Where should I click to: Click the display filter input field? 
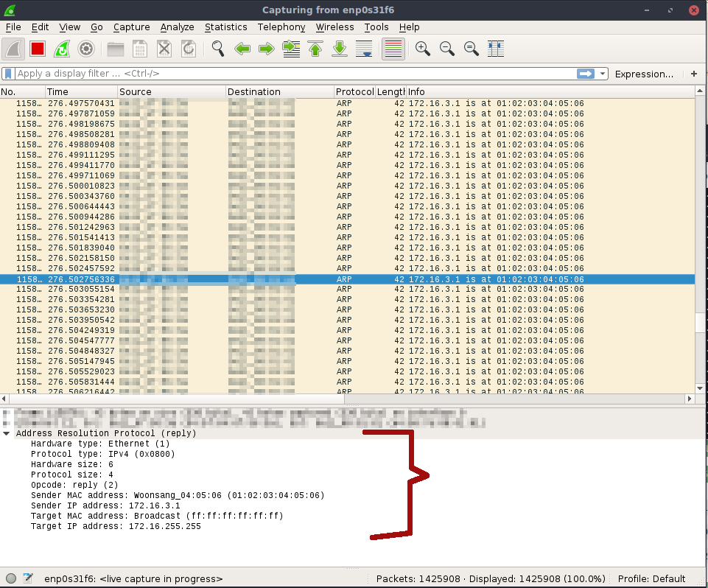point(295,74)
